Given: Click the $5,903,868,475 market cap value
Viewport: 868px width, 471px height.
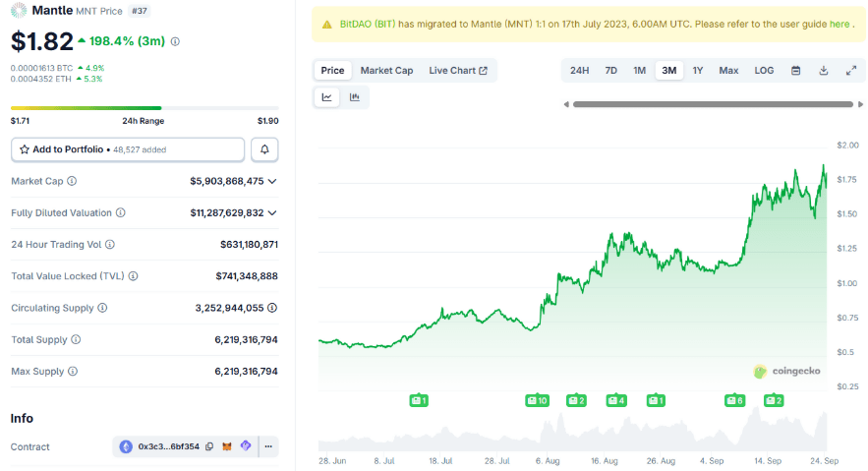Looking at the screenshot, I should pyautogui.click(x=227, y=181).
